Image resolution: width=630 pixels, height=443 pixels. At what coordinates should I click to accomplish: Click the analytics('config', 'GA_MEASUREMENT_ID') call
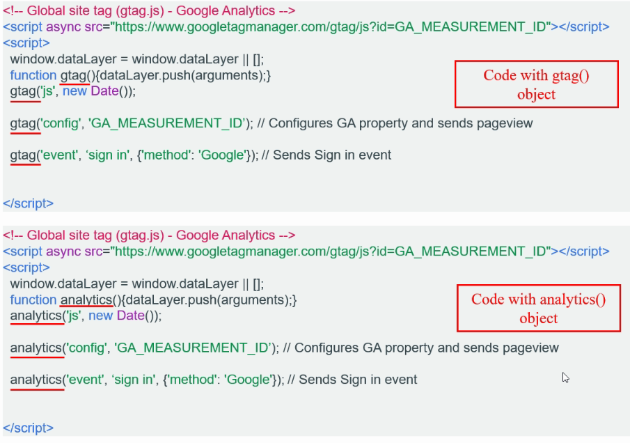pos(145,348)
